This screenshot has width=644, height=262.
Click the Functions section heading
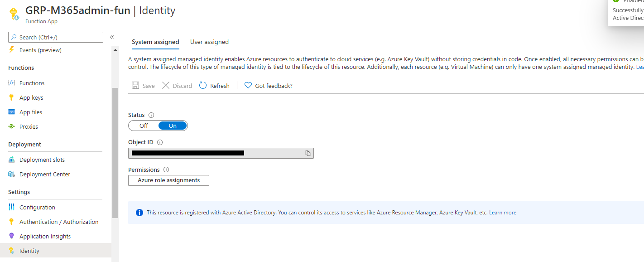(21, 68)
